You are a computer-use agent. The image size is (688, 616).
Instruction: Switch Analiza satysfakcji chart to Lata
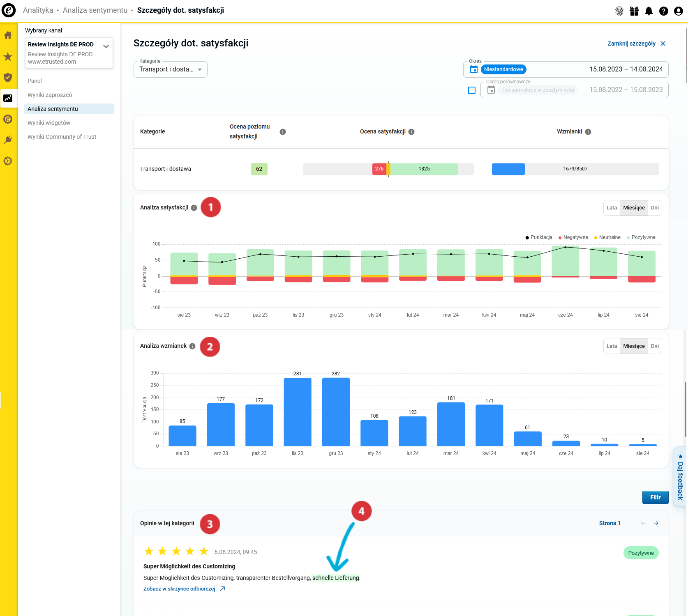(x=612, y=208)
